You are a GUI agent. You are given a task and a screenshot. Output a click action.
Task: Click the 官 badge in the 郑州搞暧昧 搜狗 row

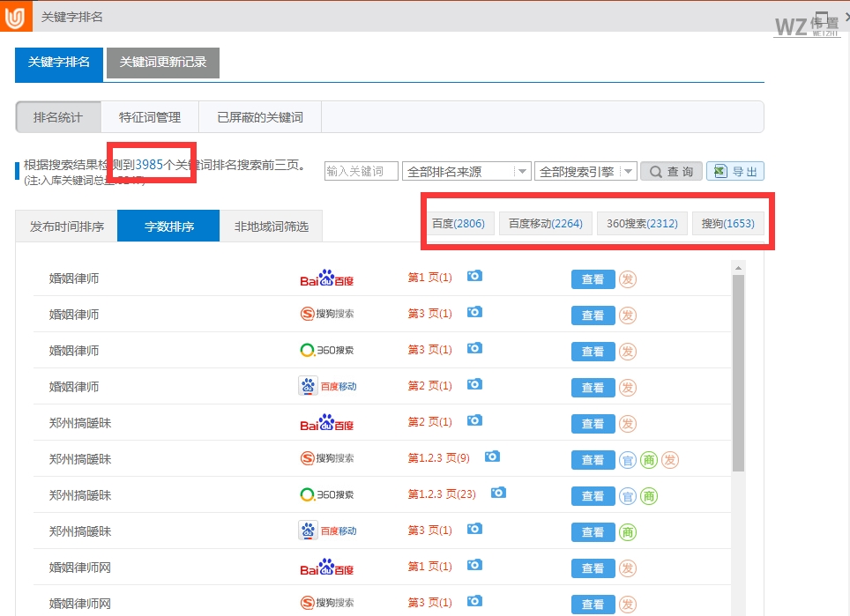point(628,459)
